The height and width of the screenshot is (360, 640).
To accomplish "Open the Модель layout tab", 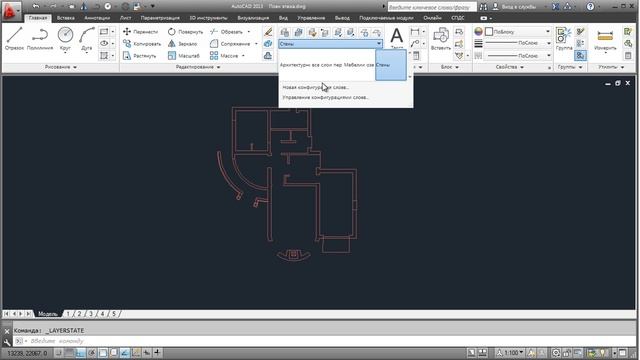I will [x=48, y=314].
